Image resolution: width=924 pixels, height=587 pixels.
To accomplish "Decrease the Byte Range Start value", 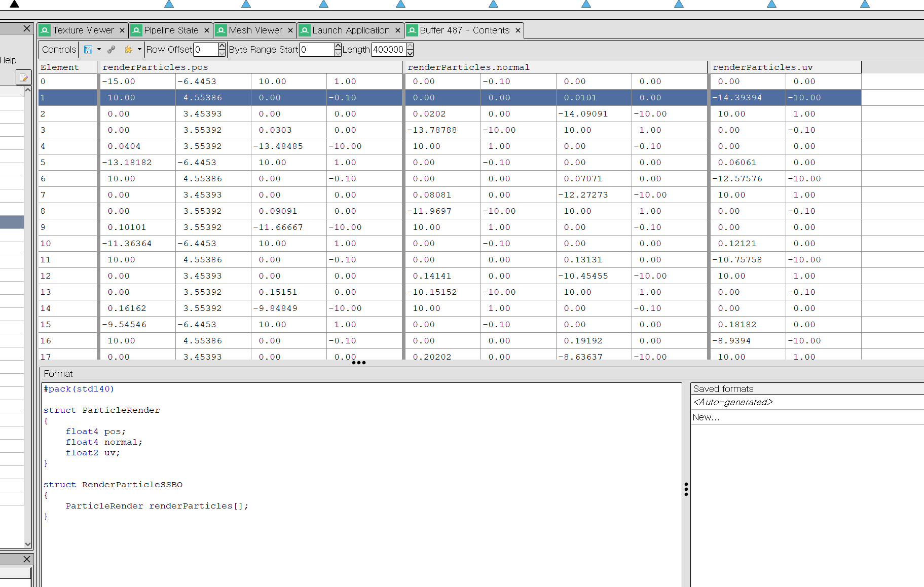I will [x=338, y=53].
